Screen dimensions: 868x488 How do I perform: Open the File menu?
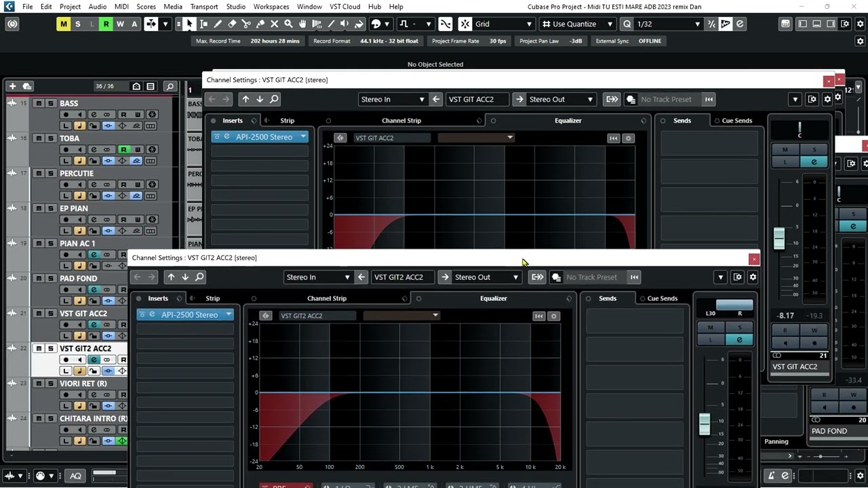pyautogui.click(x=27, y=7)
